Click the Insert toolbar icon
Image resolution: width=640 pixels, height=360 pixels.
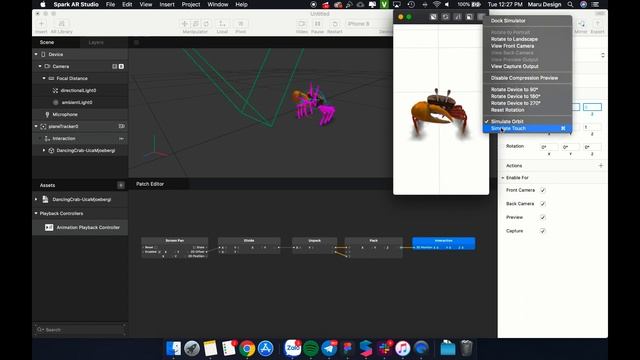[41, 24]
